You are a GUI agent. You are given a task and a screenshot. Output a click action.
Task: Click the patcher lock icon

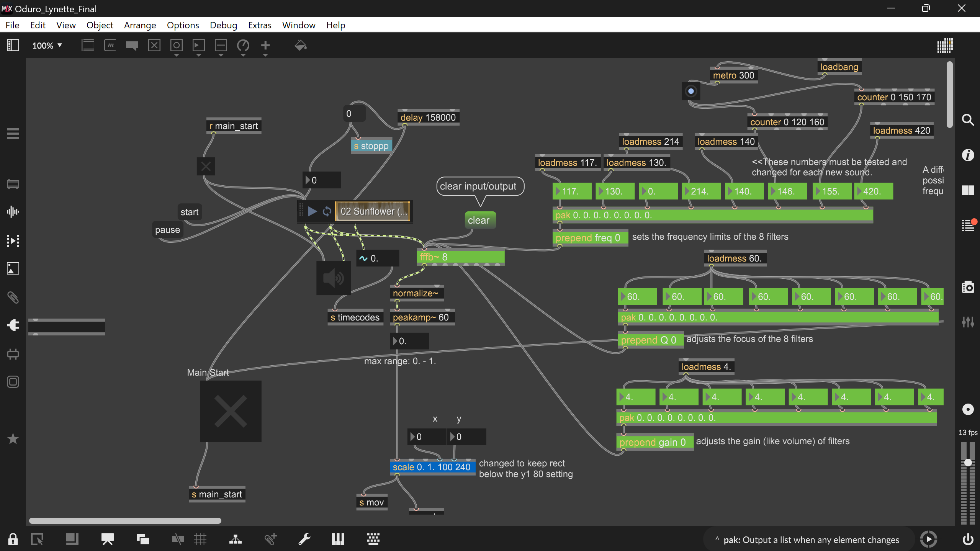(x=13, y=539)
